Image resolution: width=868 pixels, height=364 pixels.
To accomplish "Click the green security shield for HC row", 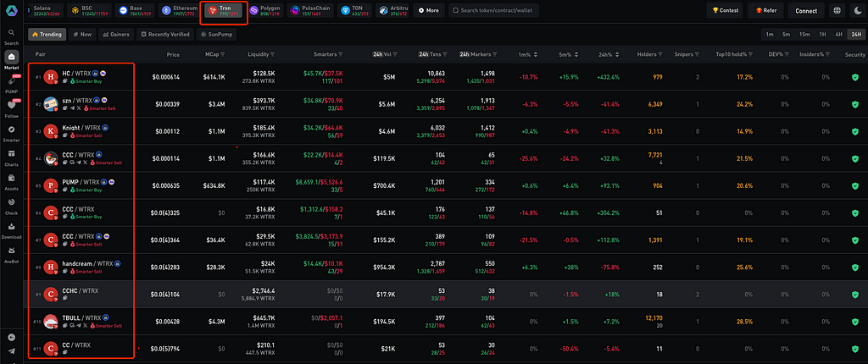I will point(854,77).
